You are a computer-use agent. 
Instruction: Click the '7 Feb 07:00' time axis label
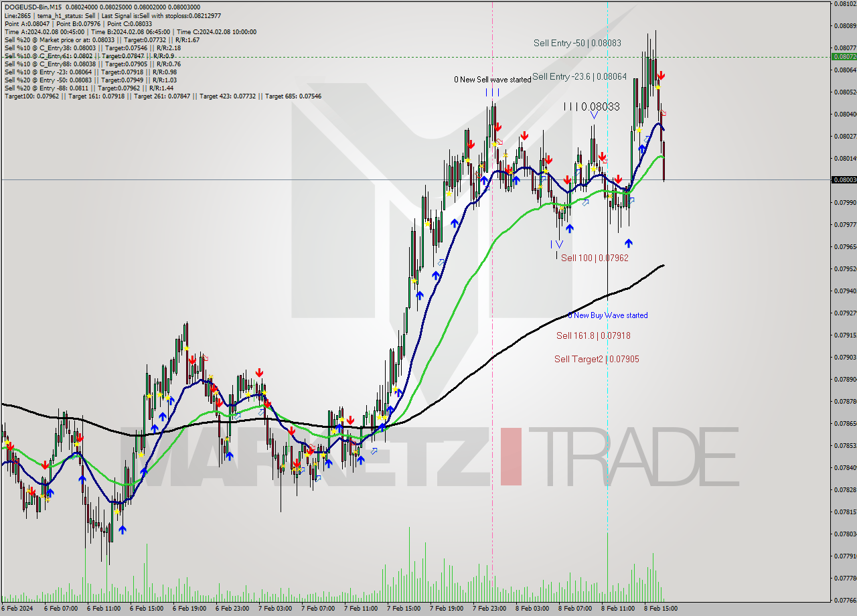click(318, 609)
